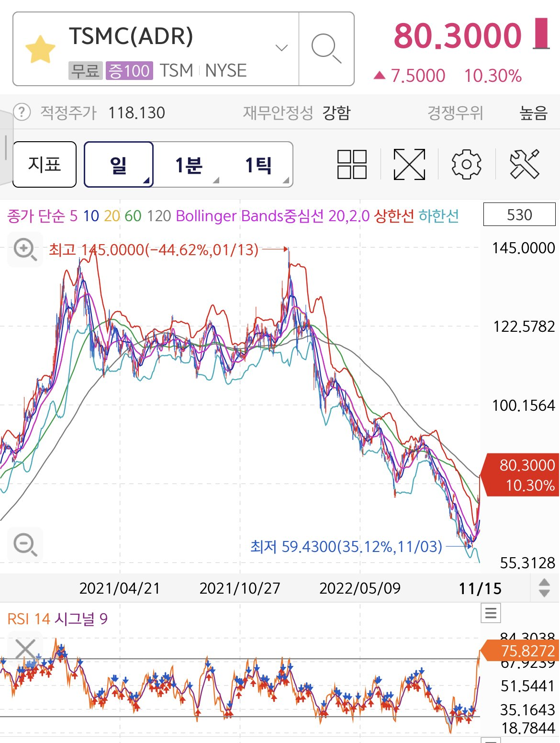Open the multi-chart grid layout icon
Viewport: 560px width, 743px height.
352,164
